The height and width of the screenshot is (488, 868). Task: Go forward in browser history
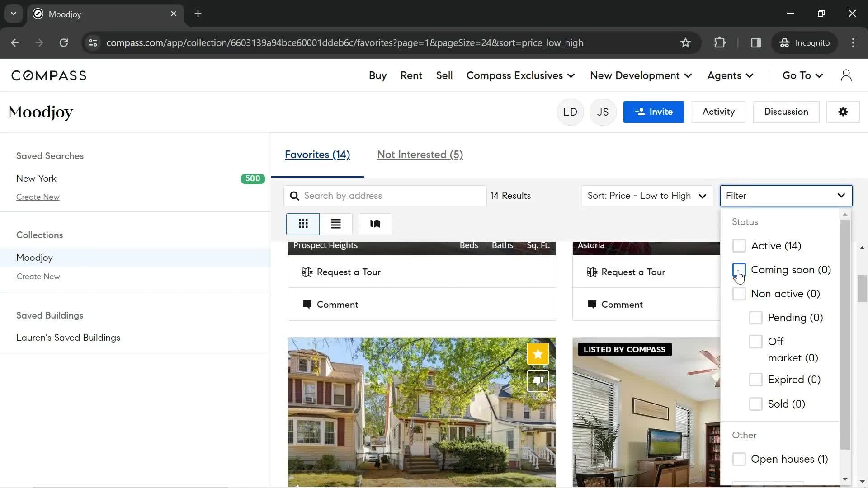tap(39, 42)
